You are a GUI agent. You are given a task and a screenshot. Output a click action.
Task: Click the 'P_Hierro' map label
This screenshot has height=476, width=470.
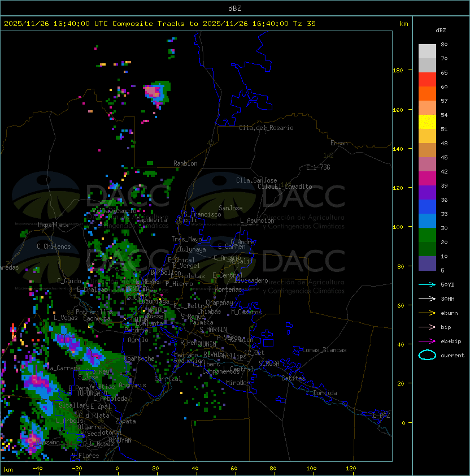point(179,284)
